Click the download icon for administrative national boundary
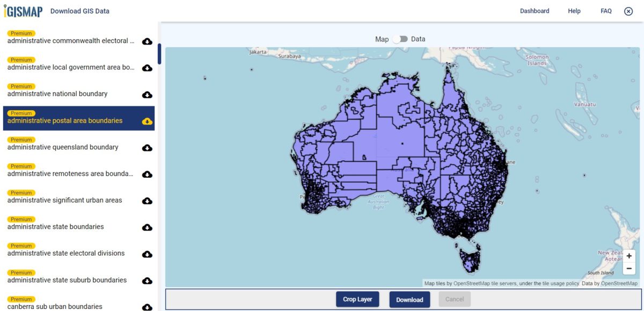The height and width of the screenshot is (311, 644). pos(147,94)
